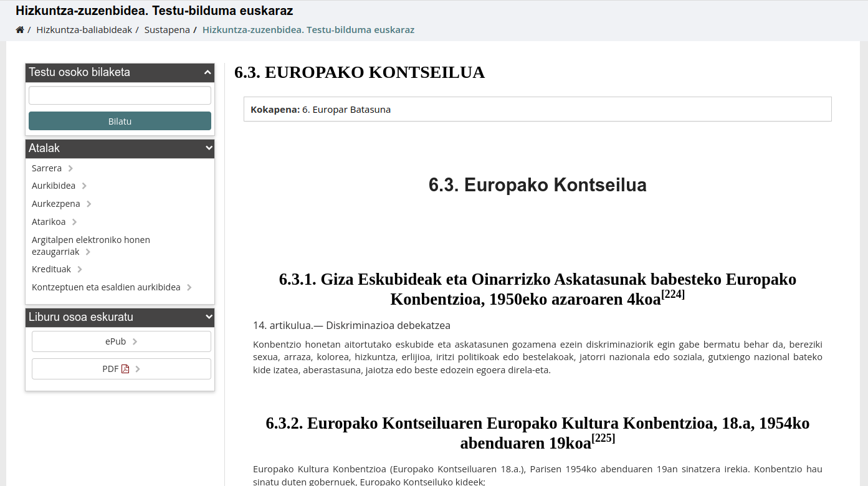
Task: Click '6. Europar Batasuna' location text
Action: (x=346, y=110)
